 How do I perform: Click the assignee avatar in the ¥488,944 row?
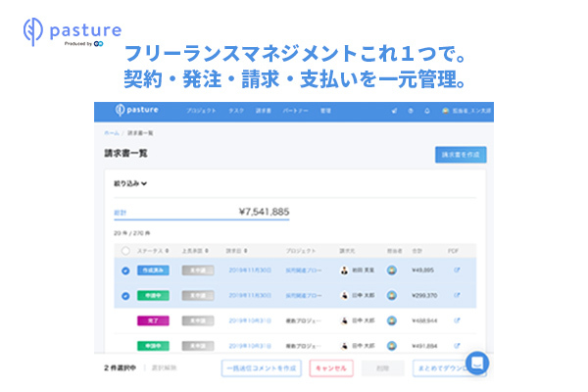coord(392,320)
